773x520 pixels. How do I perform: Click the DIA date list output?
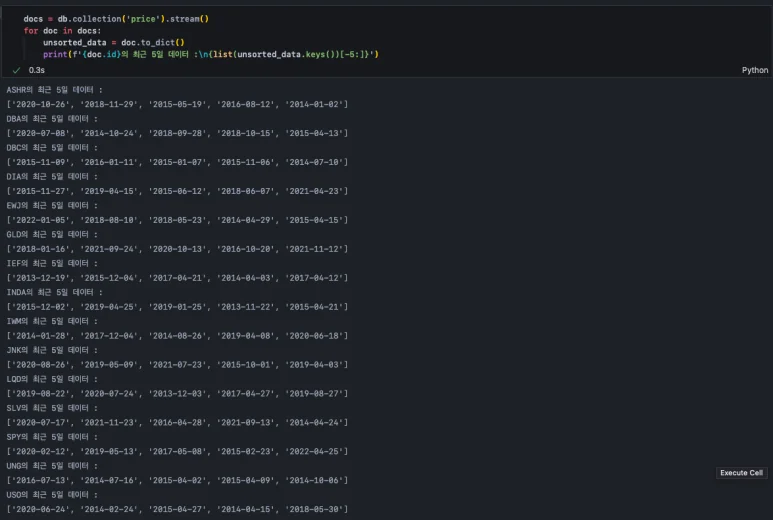click(x=177, y=191)
